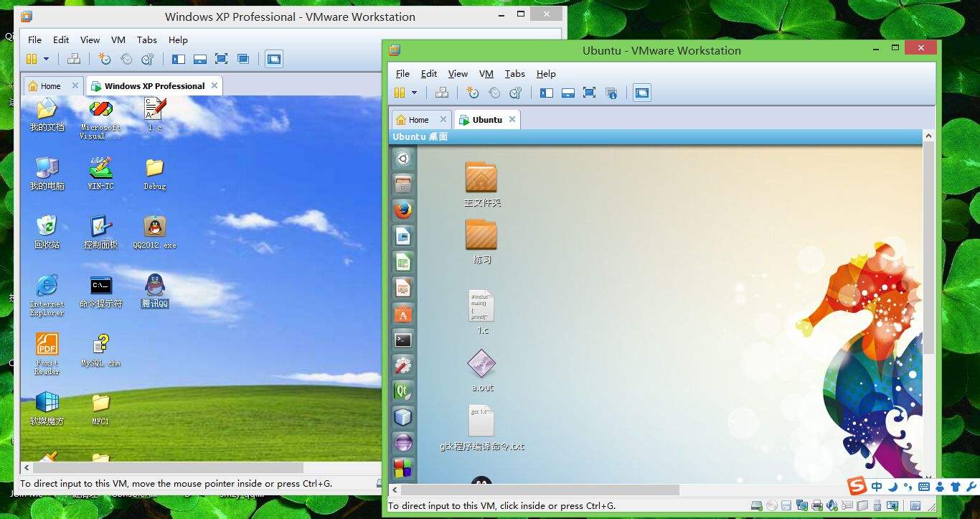Select the 主文件夹 folder on Ubuntu desktop
This screenshot has height=519, width=980.
coord(481,184)
